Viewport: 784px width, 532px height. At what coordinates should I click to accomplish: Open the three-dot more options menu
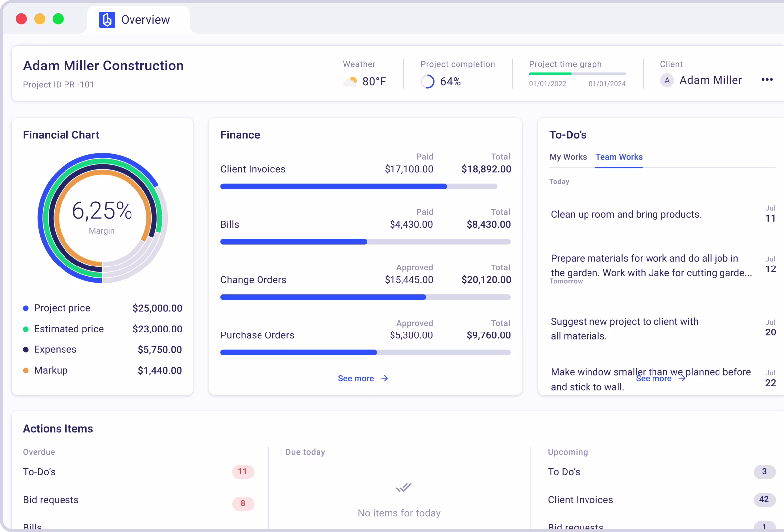coord(767,80)
